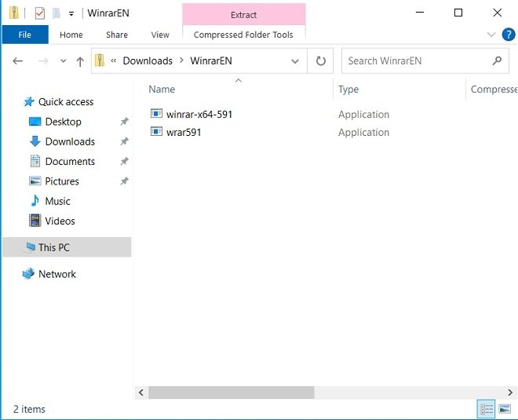The height and width of the screenshot is (420, 518).
Task: Open the recent locations dropdown
Action: point(63,60)
